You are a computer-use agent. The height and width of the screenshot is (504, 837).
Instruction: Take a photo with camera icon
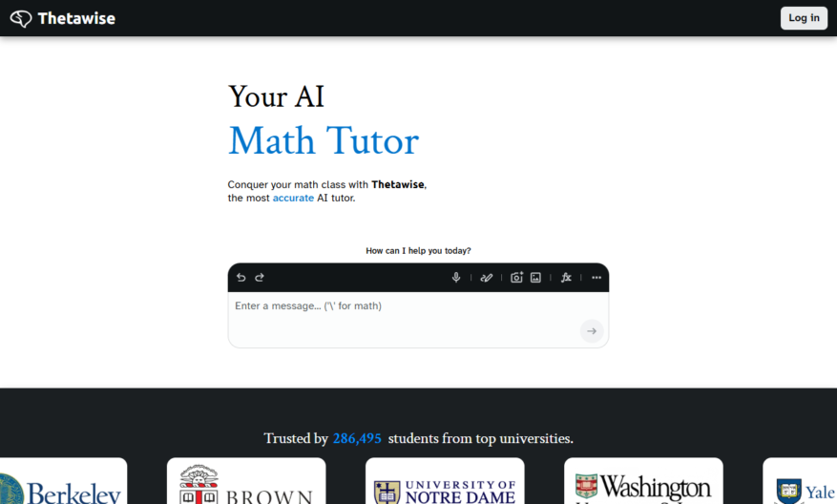point(516,278)
